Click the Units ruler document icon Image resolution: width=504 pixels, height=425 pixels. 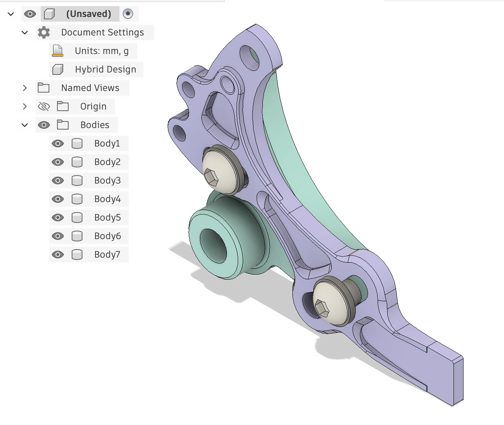click(57, 51)
